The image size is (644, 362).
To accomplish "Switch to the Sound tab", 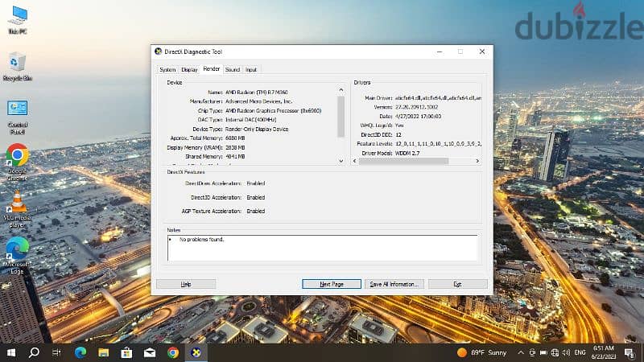I will coord(233,70).
